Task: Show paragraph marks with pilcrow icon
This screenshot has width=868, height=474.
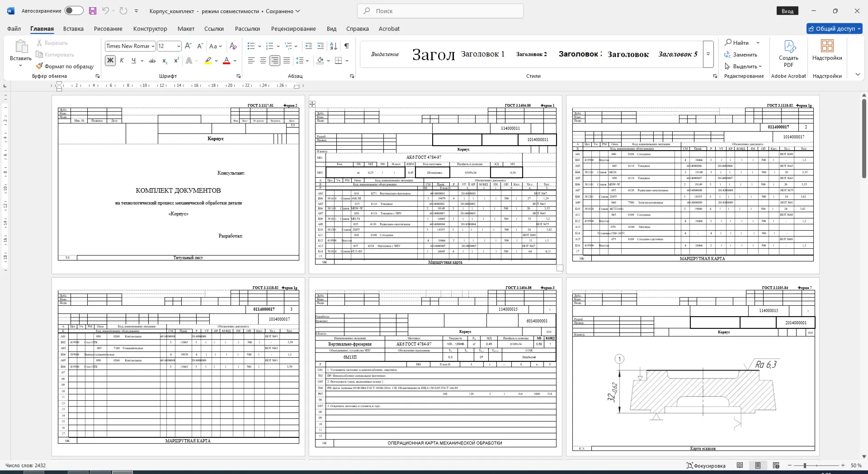Action: (x=347, y=46)
